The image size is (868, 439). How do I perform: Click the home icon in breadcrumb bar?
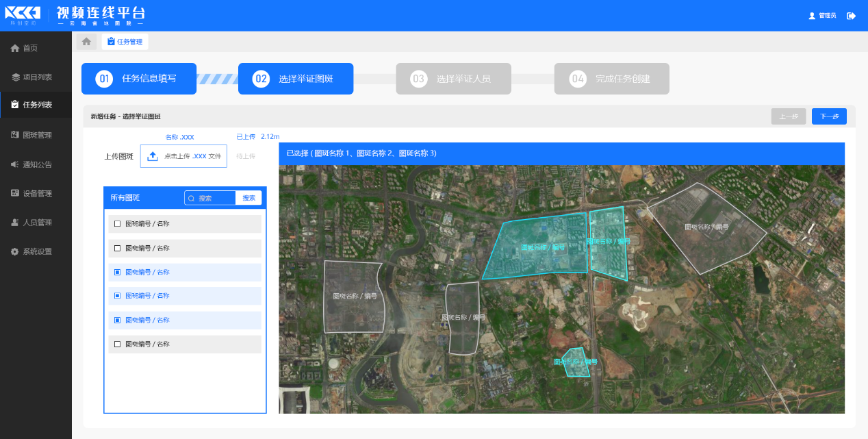point(86,42)
